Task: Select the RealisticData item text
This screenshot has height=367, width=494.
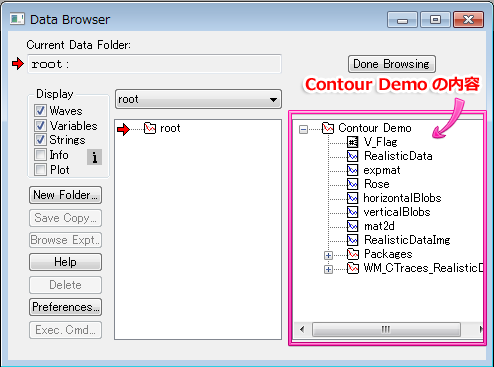Action: [398, 156]
